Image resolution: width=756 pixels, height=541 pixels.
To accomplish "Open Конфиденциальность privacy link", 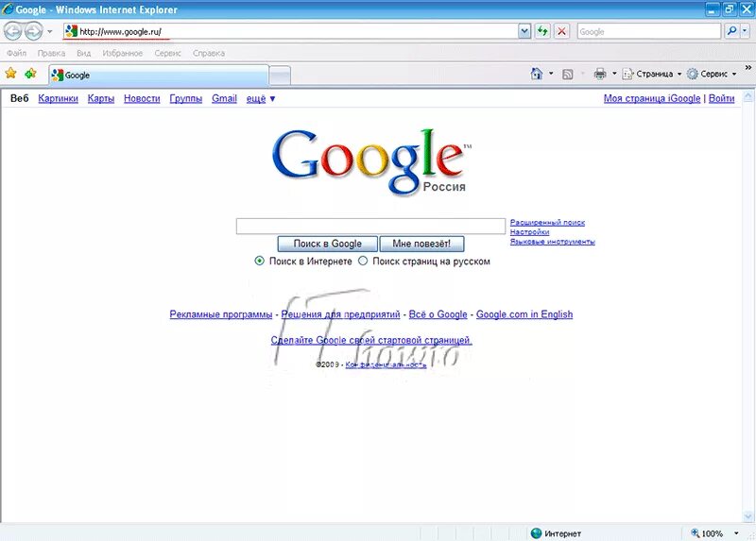I will point(386,364).
